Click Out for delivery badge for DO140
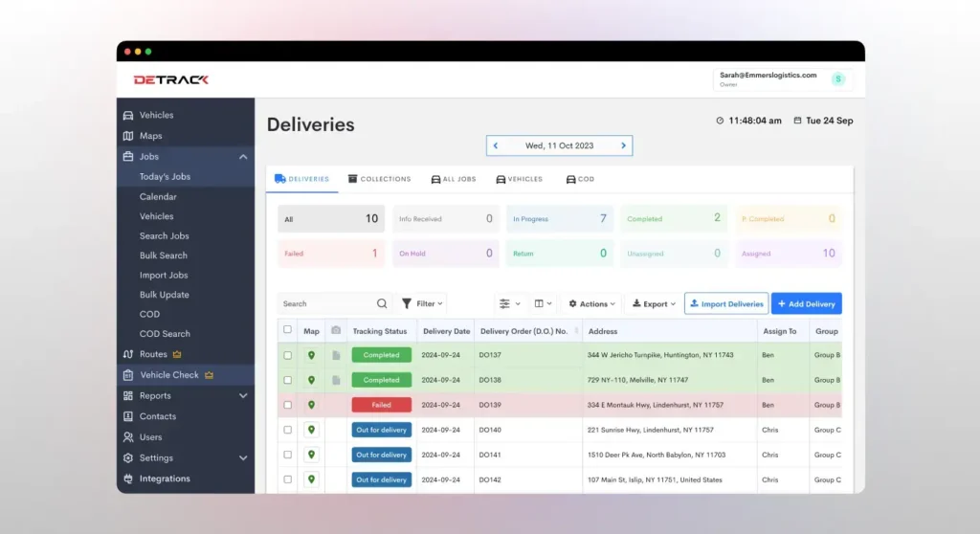This screenshot has width=980, height=534. click(381, 431)
